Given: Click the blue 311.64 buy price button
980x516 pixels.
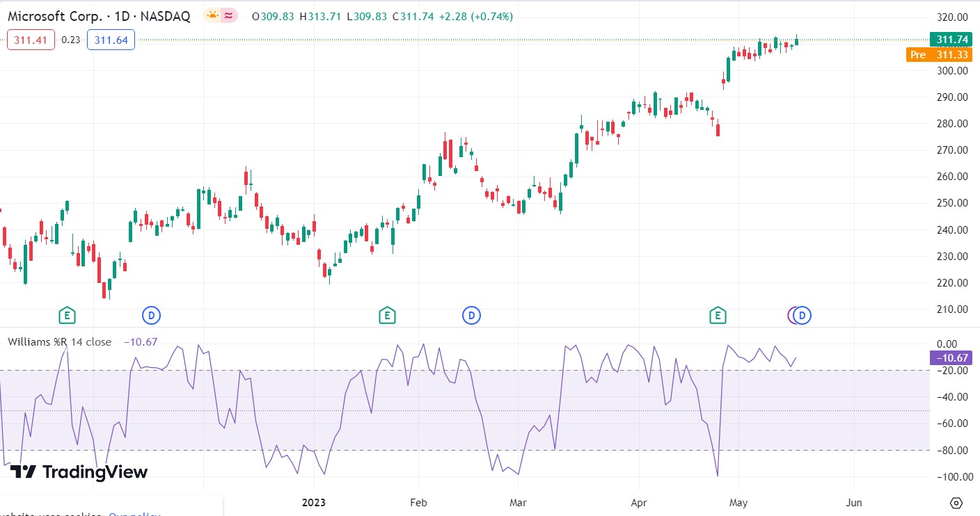Looking at the screenshot, I should (x=111, y=40).
